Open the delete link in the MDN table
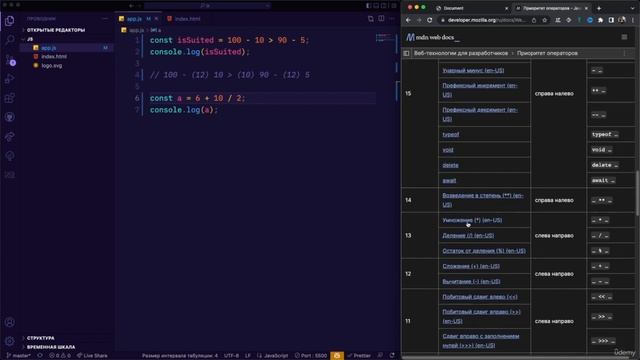The width and height of the screenshot is (640, 360). click(450, 165)
